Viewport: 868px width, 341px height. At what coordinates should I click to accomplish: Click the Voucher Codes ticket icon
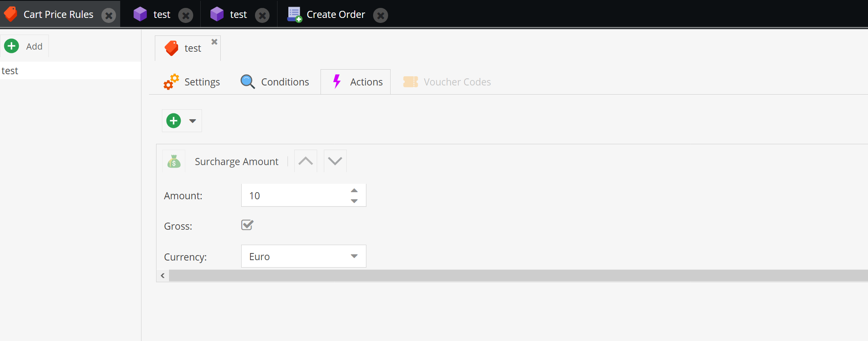411,82
